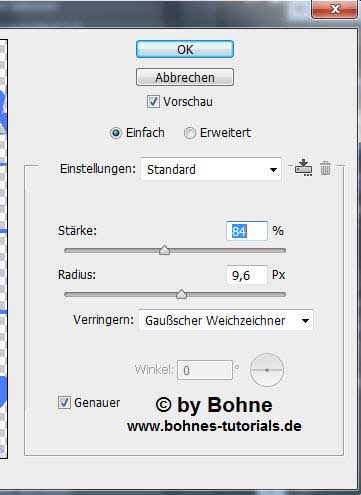Click the Abbrechen cancel button

[185, 77]
